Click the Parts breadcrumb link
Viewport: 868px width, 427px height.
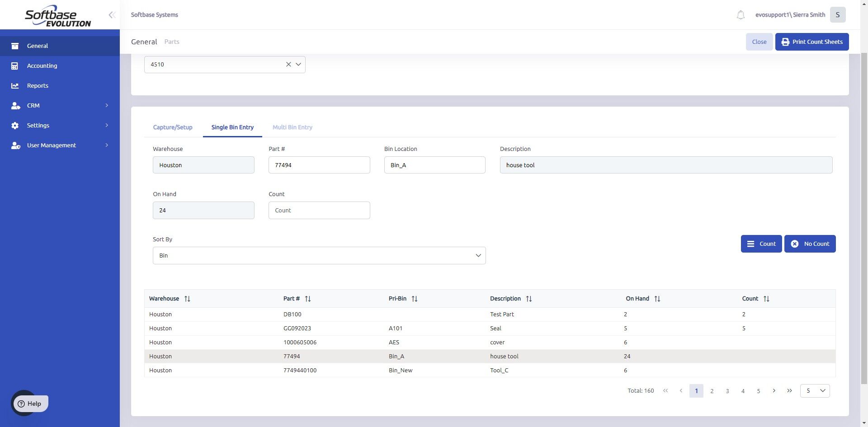pyautogui.click(x=172, y=42)
